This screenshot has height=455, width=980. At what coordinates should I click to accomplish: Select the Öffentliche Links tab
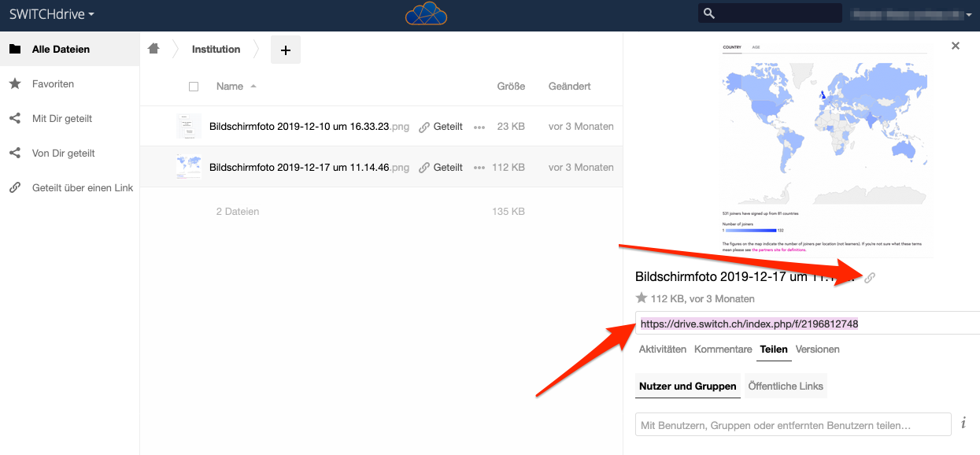[x=784, y=386]
